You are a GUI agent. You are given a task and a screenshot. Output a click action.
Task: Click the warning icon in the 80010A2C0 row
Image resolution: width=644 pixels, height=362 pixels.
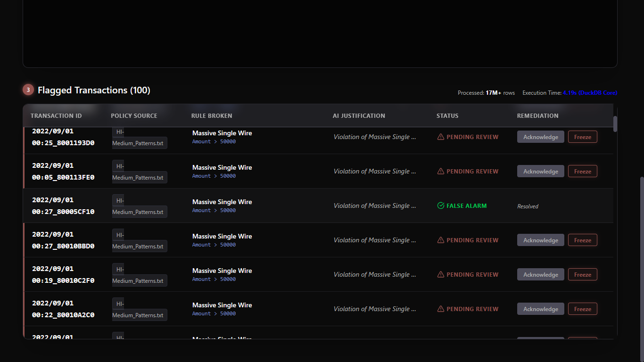(x=441, y=309)
